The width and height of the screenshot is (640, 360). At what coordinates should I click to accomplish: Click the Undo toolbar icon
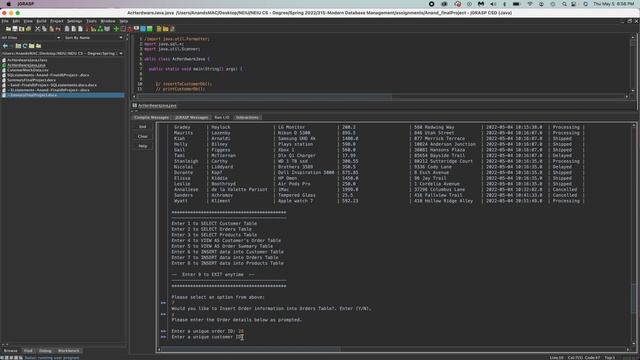pyautogui.click(x=58, y=29)
